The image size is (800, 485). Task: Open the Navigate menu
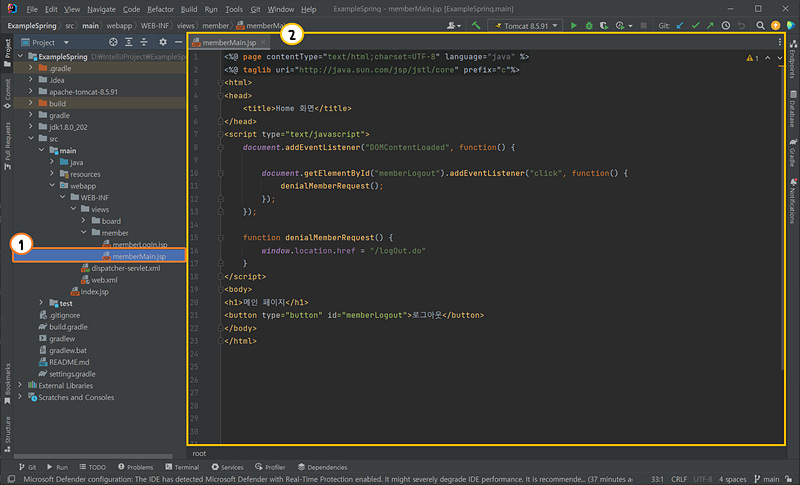[101, 9]
